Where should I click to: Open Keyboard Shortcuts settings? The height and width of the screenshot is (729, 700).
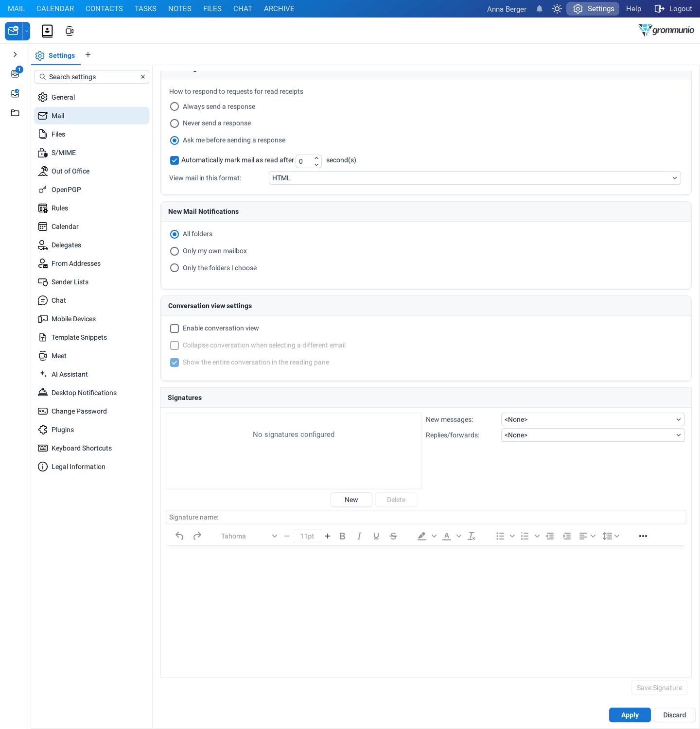tap(91, 448)
